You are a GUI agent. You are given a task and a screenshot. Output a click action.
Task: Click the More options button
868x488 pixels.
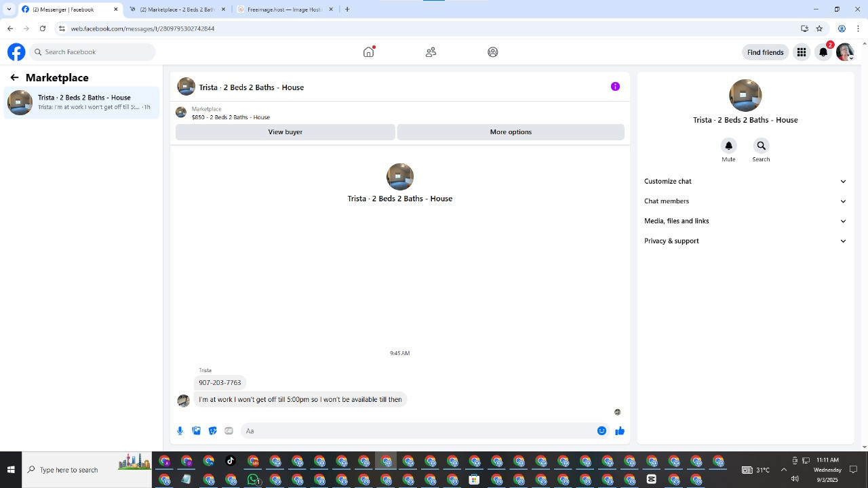511,132
